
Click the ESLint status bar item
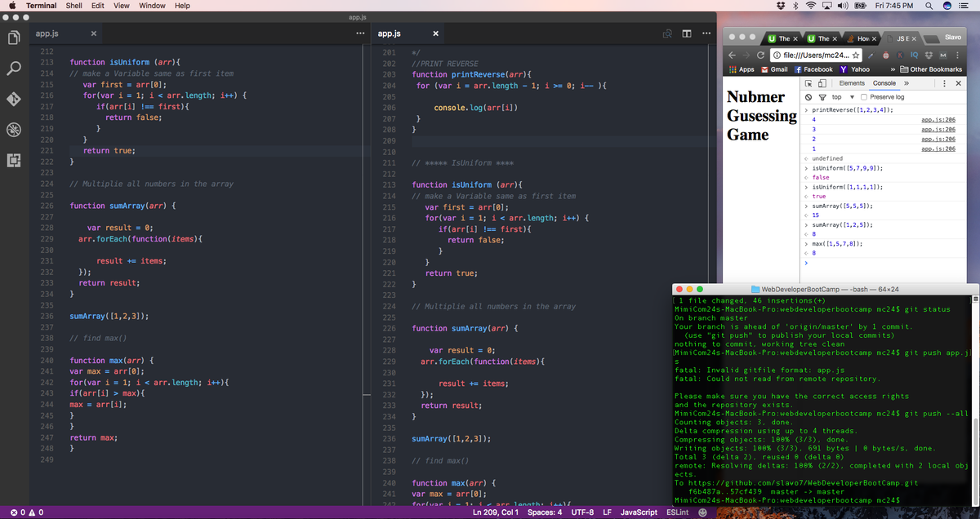[677, 512]
